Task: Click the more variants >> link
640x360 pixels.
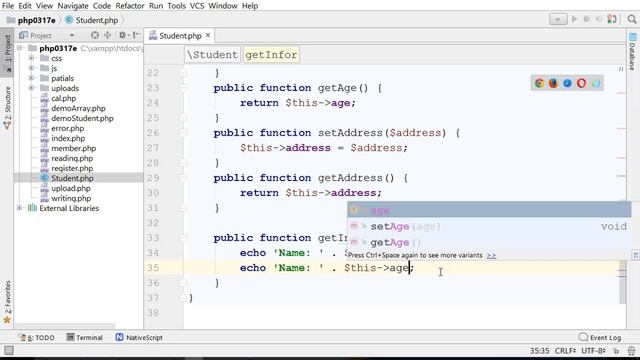Action: click(x=491, y=256)
